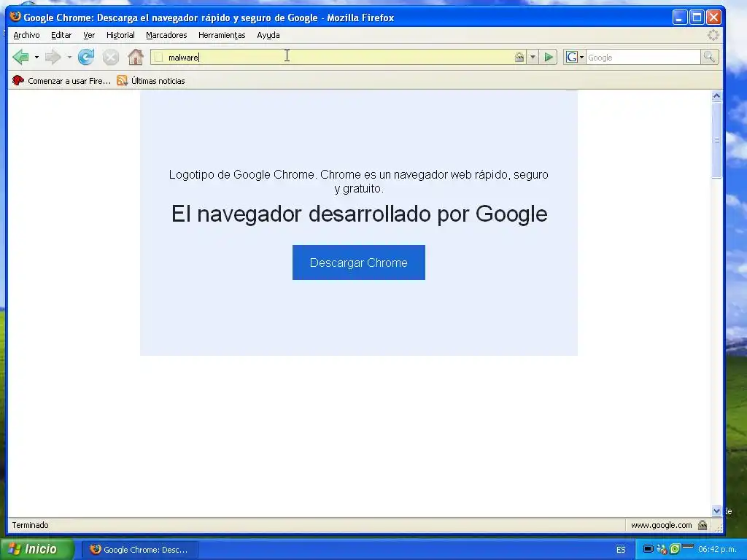Open the Archivo menu
Viewport: 747px width, 560px height.
(27, 35)
